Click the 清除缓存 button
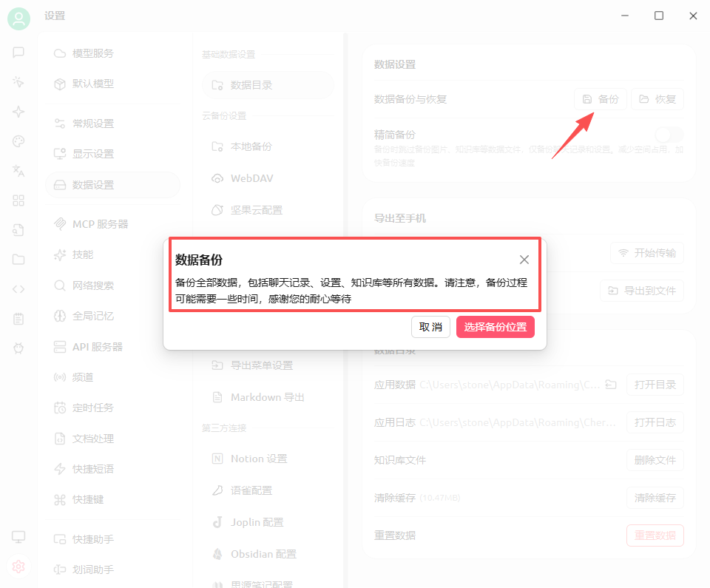Viewport: 710px width, 588px height. pos(655,498)
